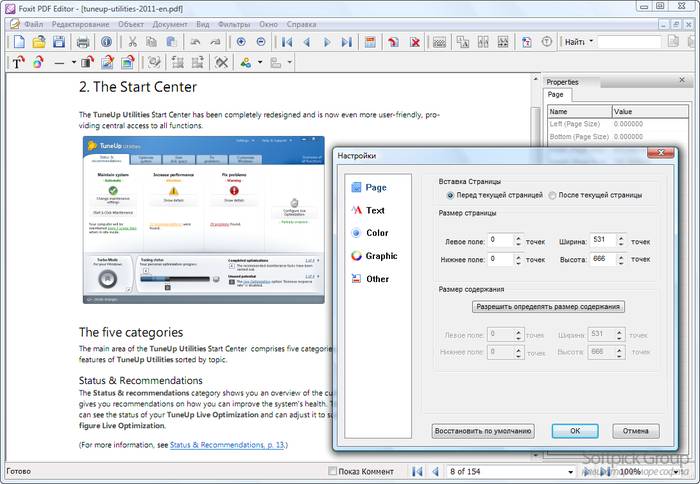Switch to the Graphic settings category

381,256
